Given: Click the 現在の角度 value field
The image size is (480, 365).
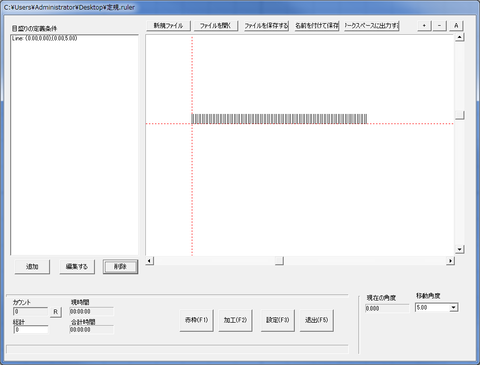Looking at the screenshot, I should [387, 308].
